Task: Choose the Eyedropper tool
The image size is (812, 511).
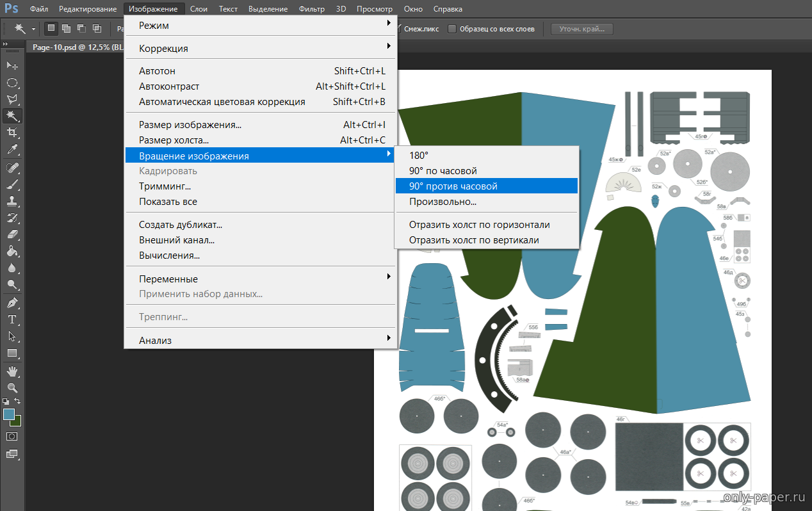Action: pyautogui.click(x=12, y=150)
